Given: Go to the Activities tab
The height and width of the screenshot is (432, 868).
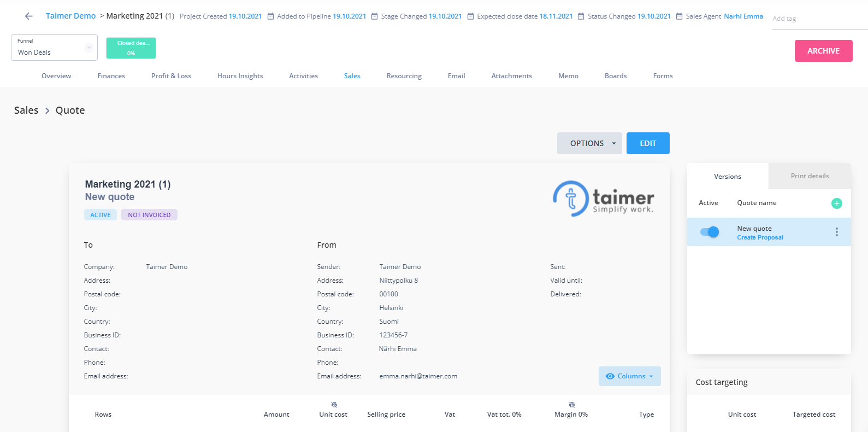Looking at the screenshot, I should [303, 76].
